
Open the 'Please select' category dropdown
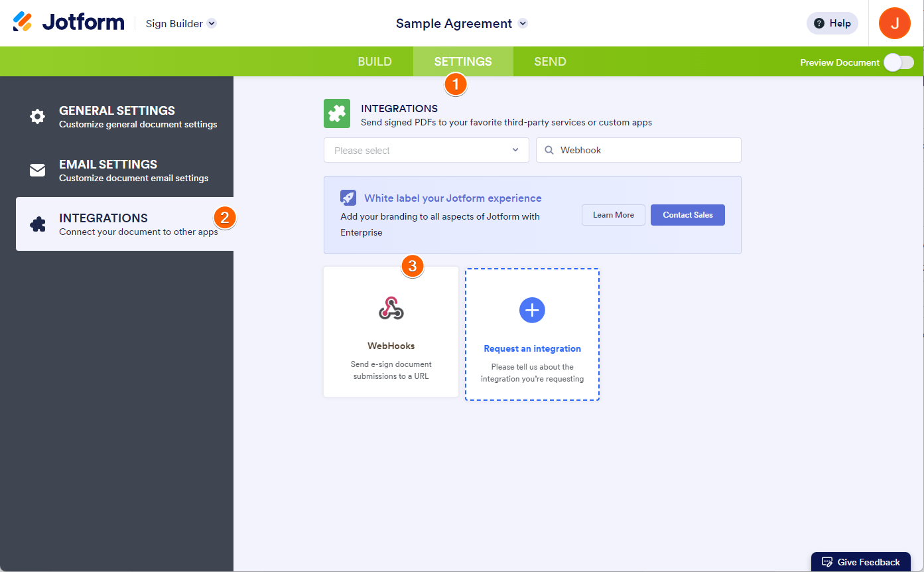(x=426, y=150)
